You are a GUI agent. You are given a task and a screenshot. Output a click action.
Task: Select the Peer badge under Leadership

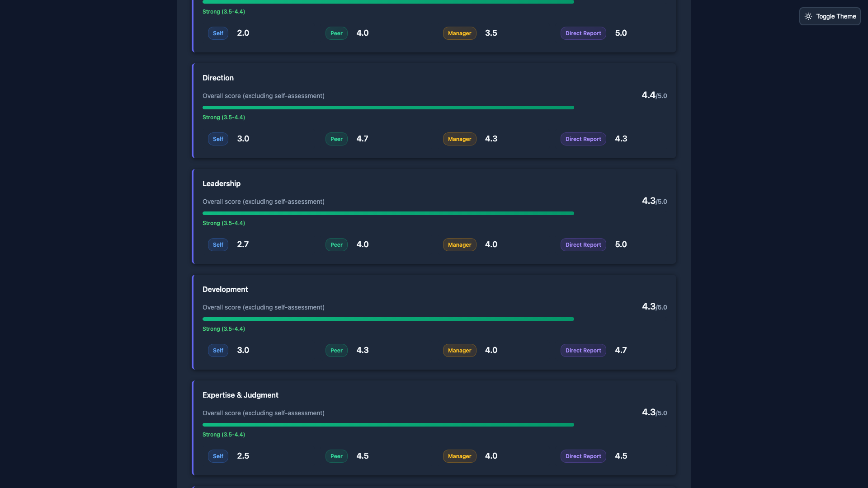tap(336, 244)
